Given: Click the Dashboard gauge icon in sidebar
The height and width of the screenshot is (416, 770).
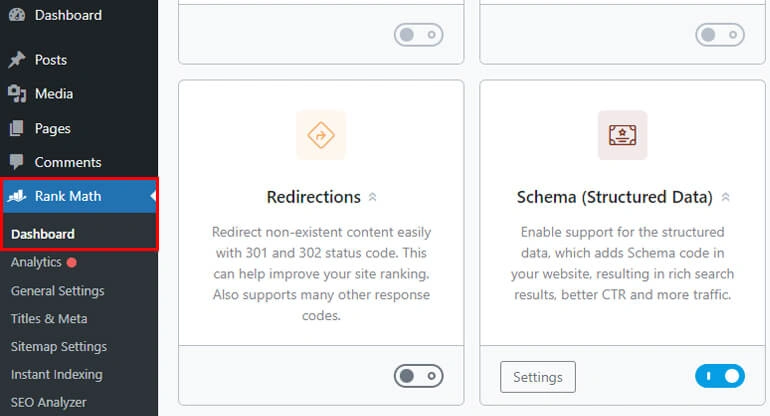Looking at the screenshot, I should tap(16, 15).
